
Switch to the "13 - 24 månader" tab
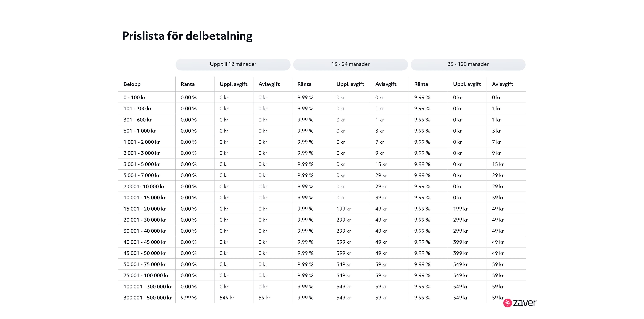[x=350, y=64]
